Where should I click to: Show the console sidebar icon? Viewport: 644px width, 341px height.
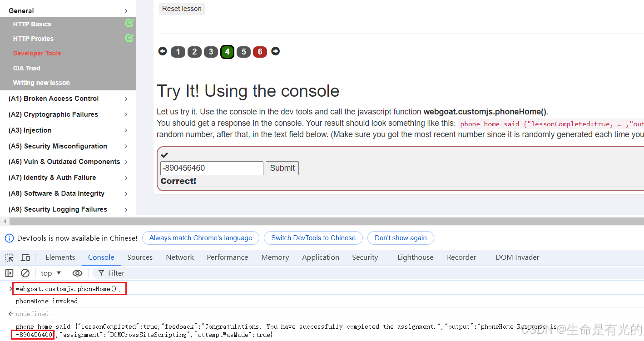tap(10, 273)
